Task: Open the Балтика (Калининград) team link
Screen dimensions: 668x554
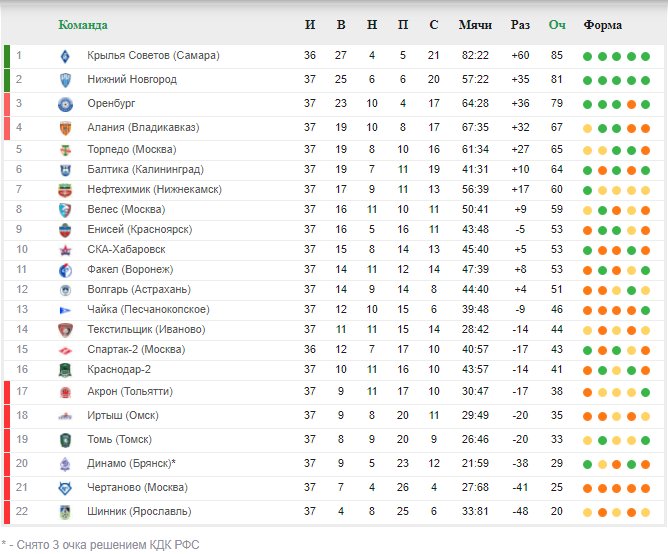Action: point(145,169)
